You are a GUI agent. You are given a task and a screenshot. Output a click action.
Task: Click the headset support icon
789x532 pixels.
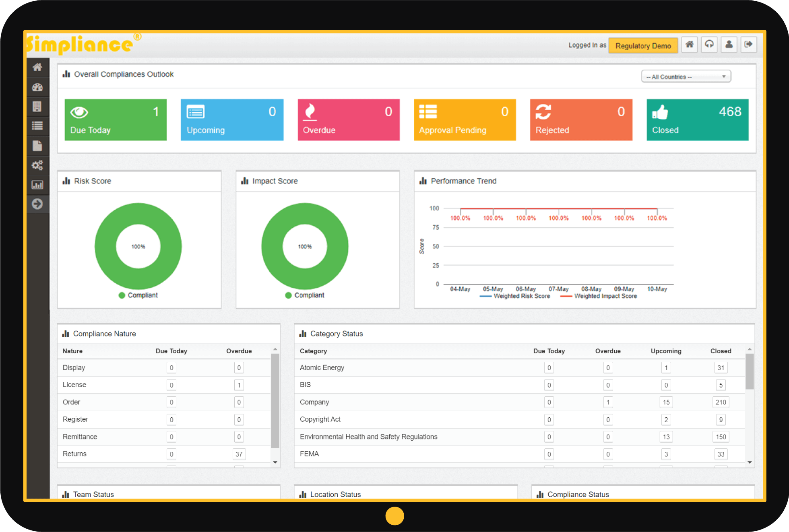709,45
